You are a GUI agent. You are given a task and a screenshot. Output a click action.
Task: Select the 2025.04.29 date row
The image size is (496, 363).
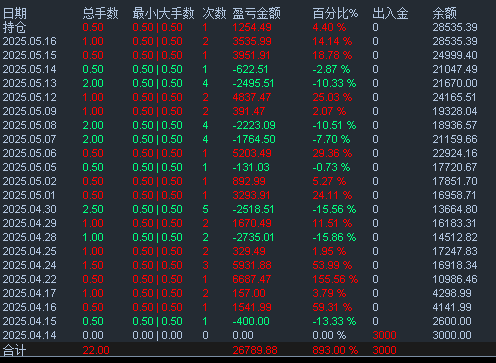(30, 223)
